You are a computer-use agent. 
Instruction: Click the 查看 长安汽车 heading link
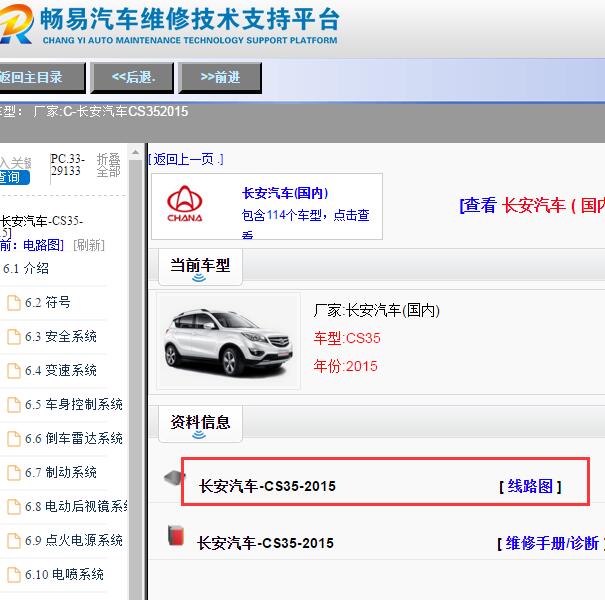532,205
